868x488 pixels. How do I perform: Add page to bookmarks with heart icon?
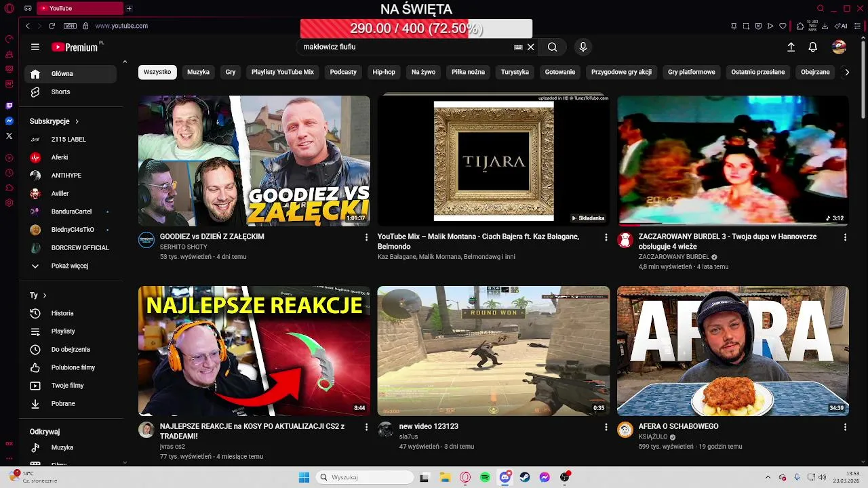click(783, 26)
